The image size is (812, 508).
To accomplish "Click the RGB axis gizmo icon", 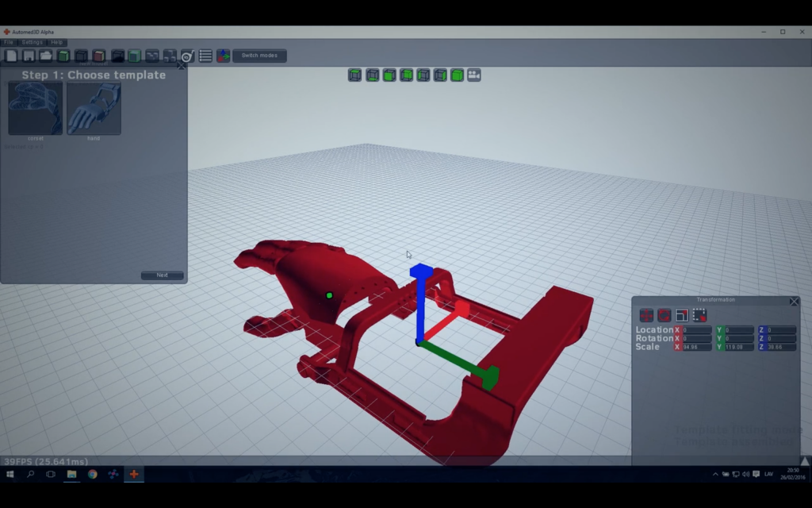I will (x=224, y=56).
